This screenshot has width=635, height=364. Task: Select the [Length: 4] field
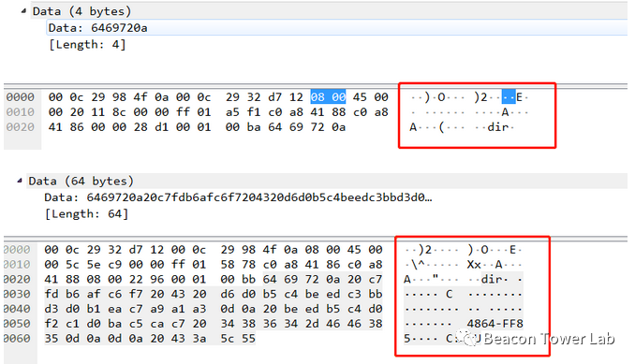point(87,44)
